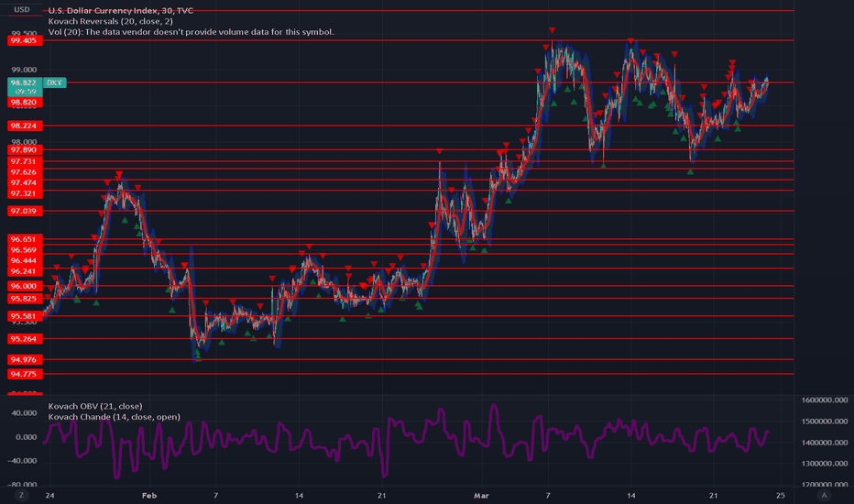854x504 pixels.
Task: Click the 97.890 price level label
Action: 25,150
